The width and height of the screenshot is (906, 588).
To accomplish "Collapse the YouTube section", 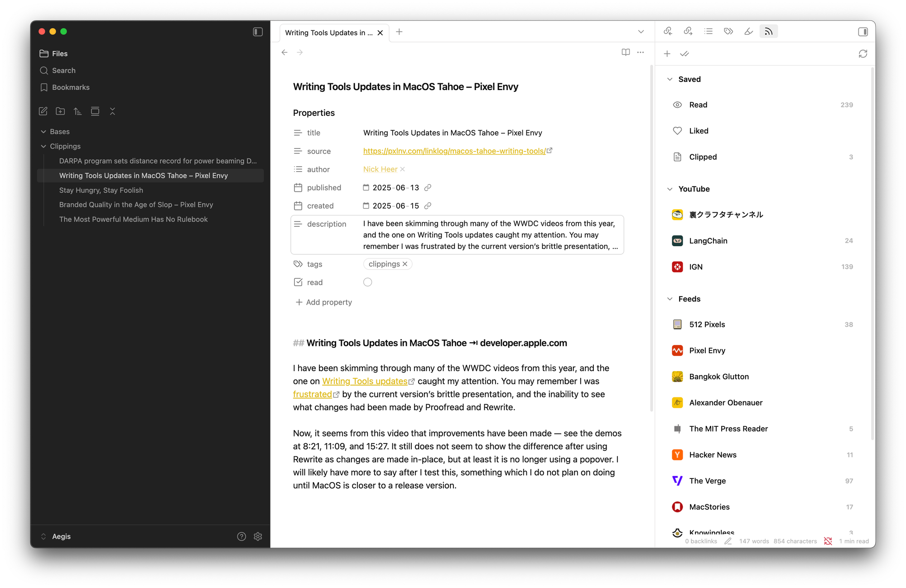I will coord(670,189).
